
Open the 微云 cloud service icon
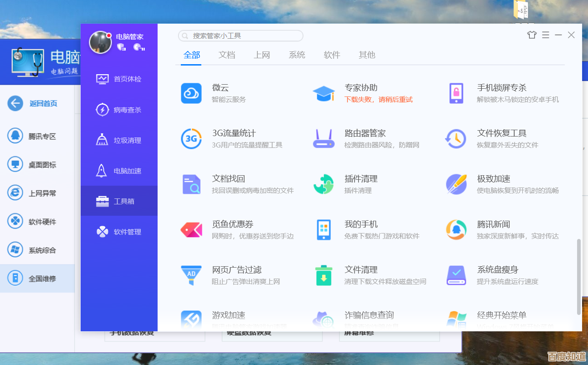[191, 93]
